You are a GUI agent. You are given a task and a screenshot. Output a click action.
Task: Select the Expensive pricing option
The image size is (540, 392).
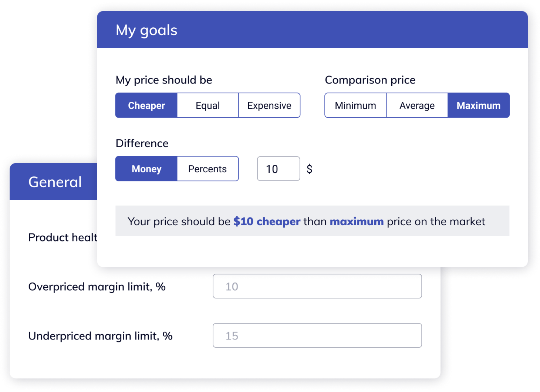(x=269, y=105)
